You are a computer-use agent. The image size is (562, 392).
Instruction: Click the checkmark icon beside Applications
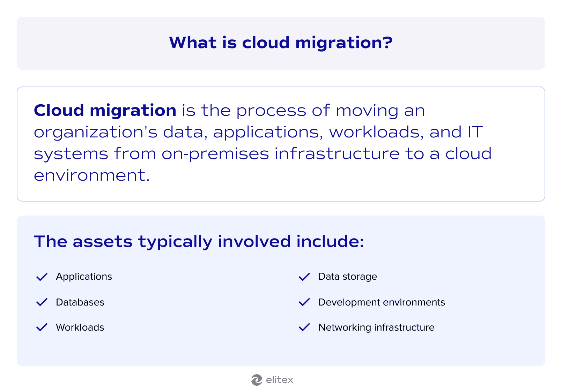(42, 277)
